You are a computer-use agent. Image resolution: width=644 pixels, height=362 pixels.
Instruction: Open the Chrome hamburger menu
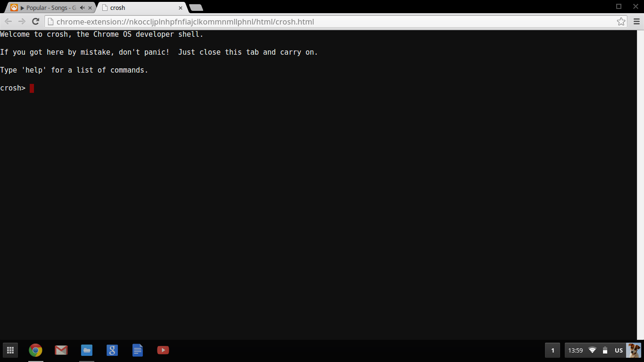click(636, 22)
